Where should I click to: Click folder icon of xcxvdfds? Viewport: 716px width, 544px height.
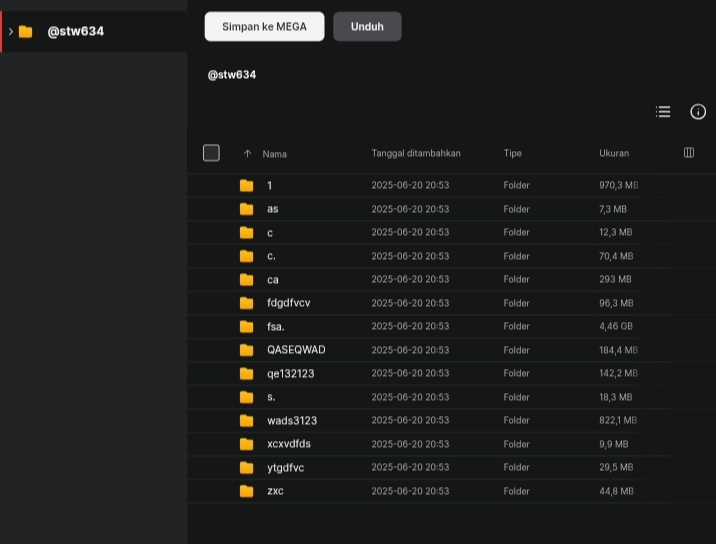[247, 444]
